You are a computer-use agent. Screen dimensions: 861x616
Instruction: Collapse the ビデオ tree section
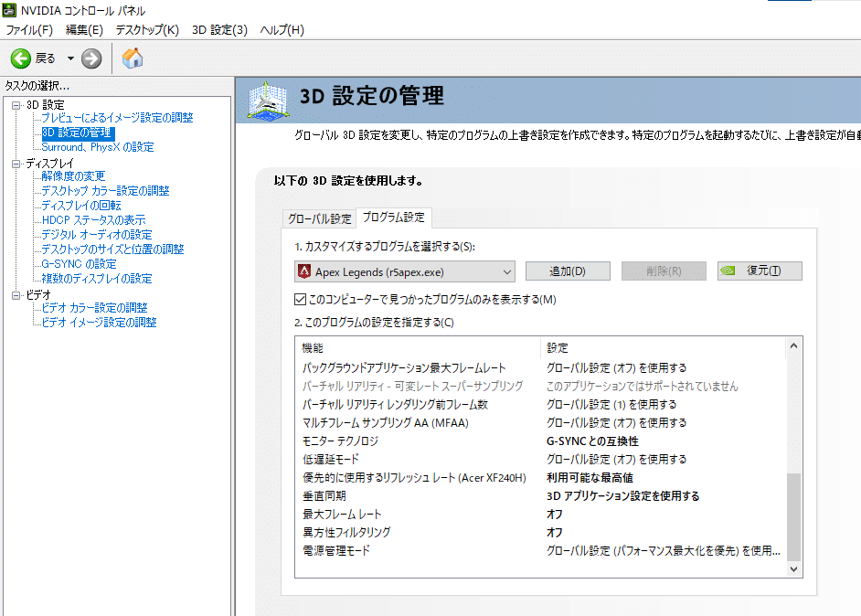pos(14,294)
